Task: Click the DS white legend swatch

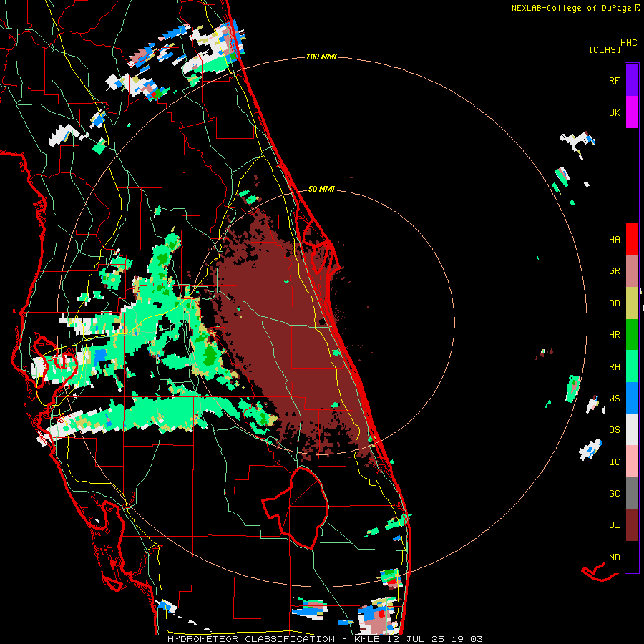Action: coord(632,429)
